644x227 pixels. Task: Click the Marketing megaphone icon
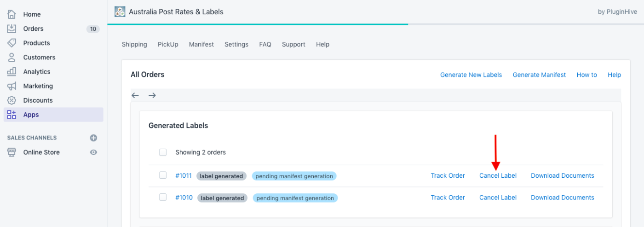(x=11, y=86)
